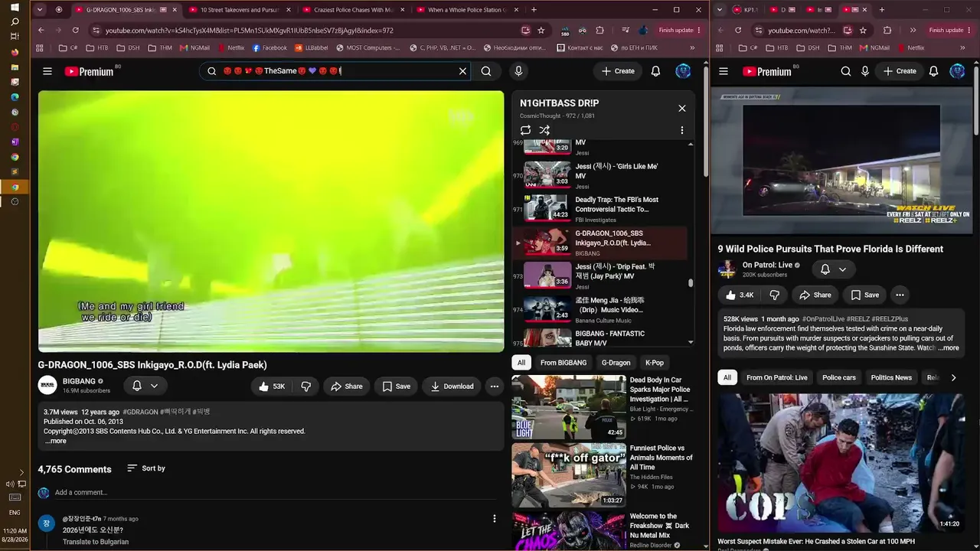The width and height of the screenshot is (980, 551).
Task: Select the G-Dragon filter chip
Action: tap(616, 363)
